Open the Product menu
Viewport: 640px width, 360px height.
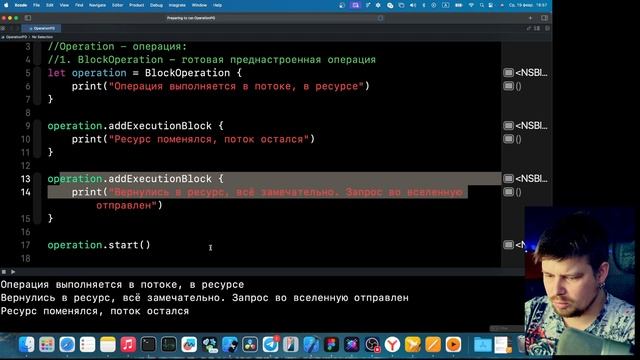(136, 5)
